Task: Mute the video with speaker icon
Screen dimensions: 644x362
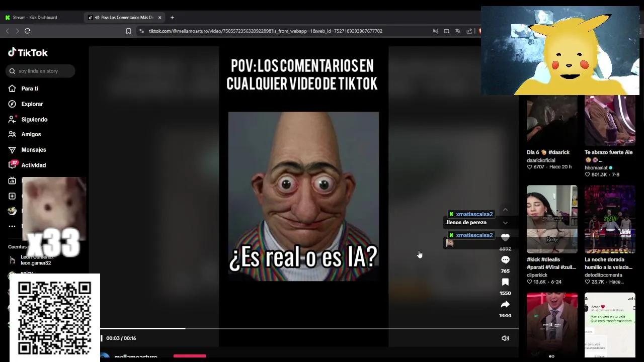Action: 505,338
